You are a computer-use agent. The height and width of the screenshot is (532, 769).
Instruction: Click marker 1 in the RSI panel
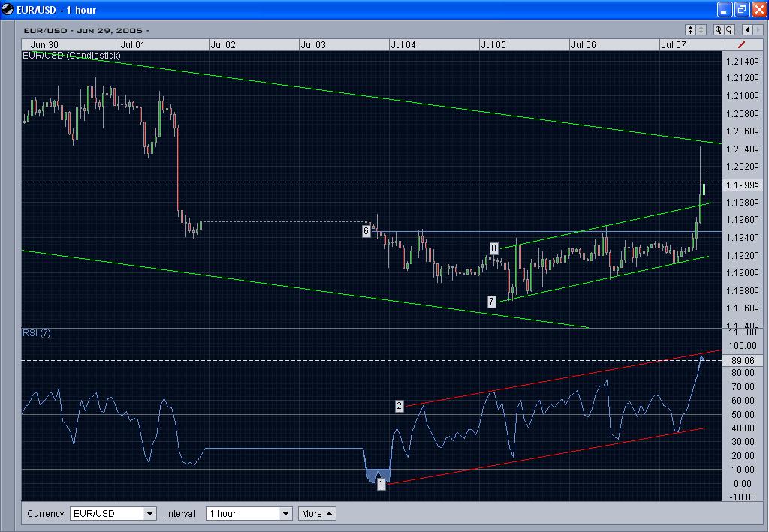(381, 485)
